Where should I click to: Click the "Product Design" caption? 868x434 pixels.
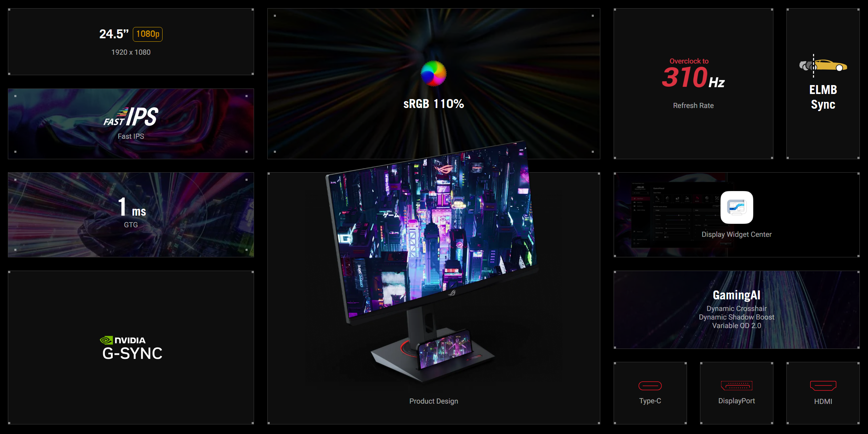pos(434,401)
